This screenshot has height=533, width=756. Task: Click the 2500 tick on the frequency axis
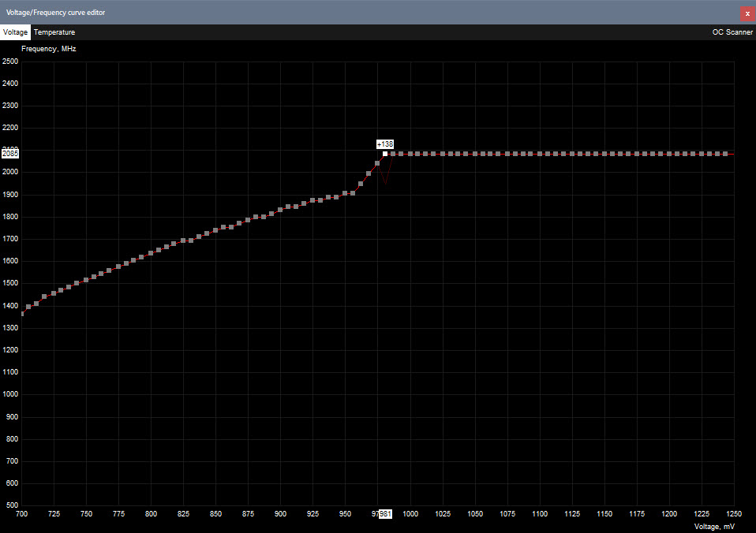[x=10, y=61]
